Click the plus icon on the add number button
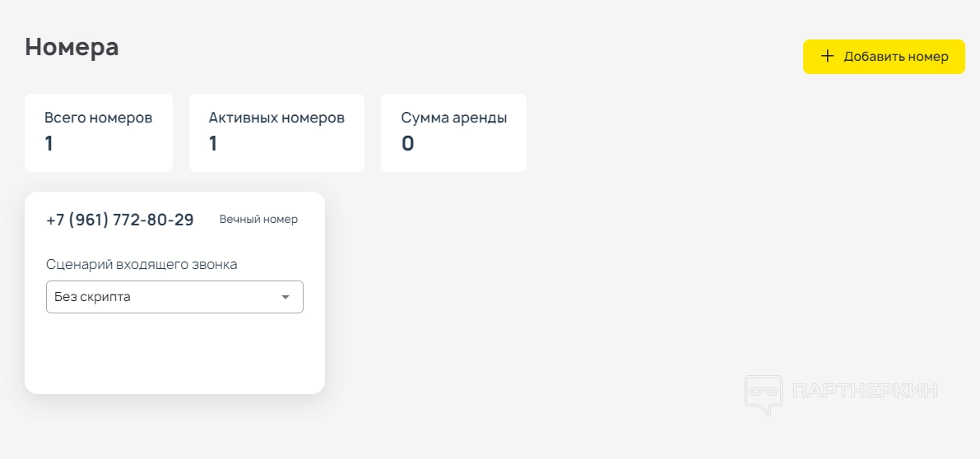The height and width of the screenshot is (459, 980). click(x=828, y=57)
